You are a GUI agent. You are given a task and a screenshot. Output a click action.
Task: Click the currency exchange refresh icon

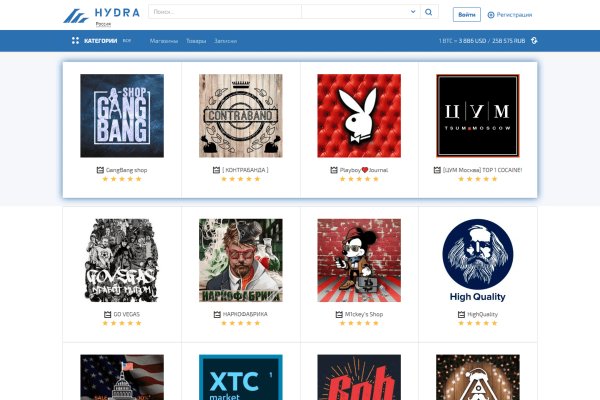(x=534, y=41)
